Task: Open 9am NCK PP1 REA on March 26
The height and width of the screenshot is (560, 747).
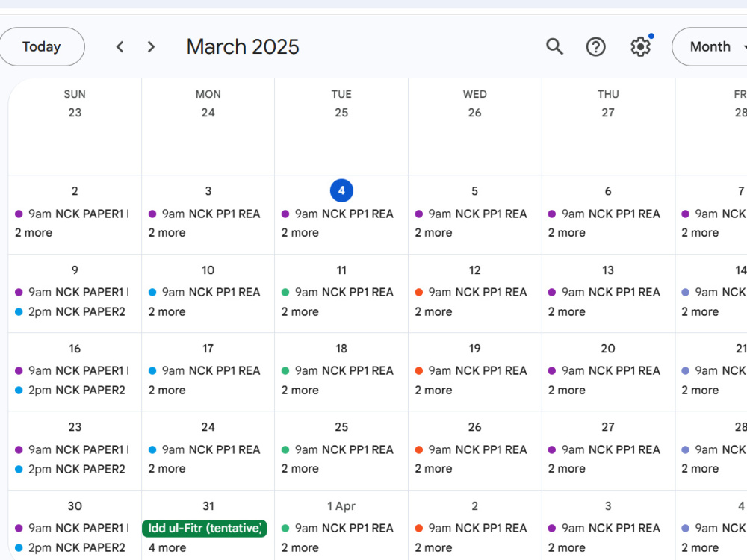Action: pos(471,450)
